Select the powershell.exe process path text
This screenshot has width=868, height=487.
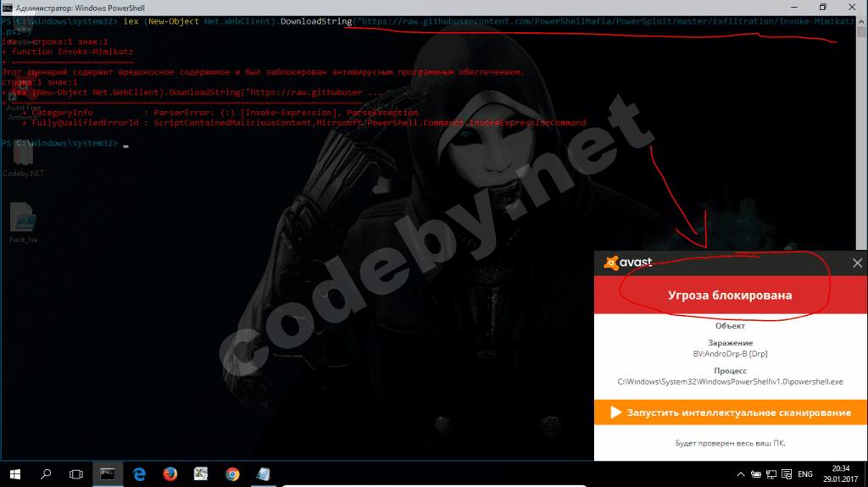[x=730, y=381]
